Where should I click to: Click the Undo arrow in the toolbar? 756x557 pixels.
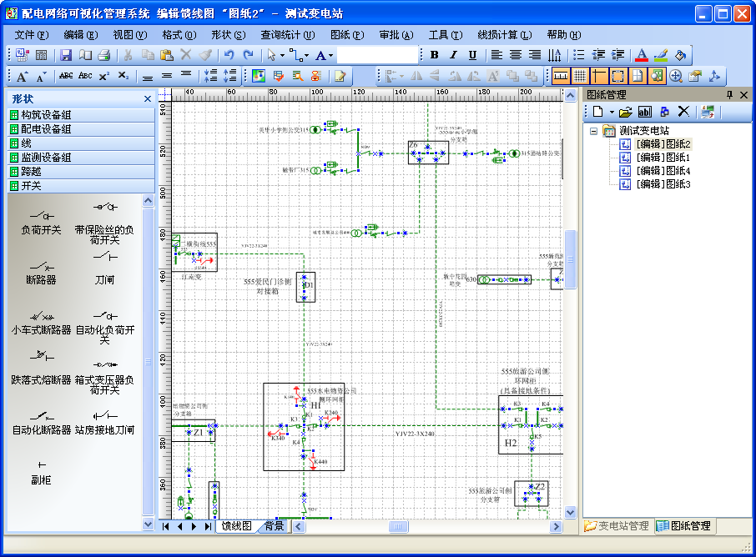pyautogui.click(x=229, y=55)
